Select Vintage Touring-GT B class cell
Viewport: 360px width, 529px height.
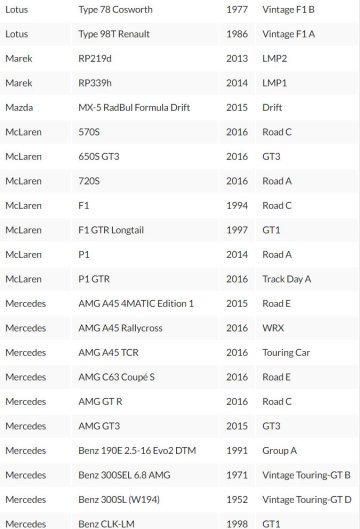pyautogui.click(x=306, y=475)
